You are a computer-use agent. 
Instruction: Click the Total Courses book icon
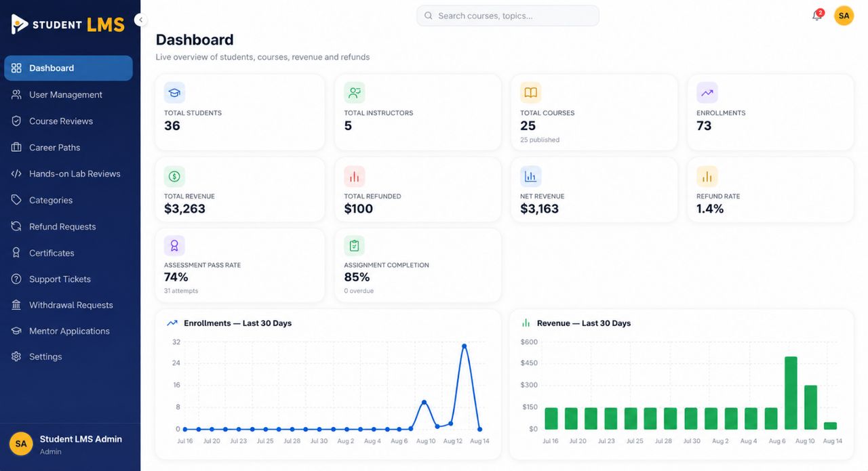[530, 93]
